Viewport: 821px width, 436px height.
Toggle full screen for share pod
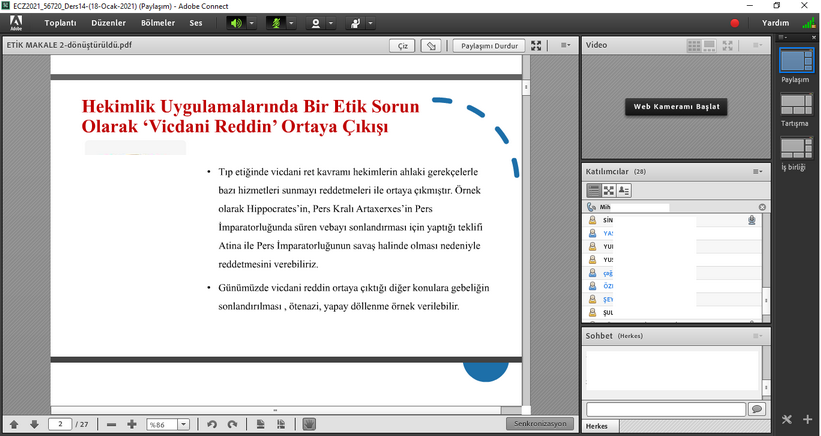(537, 45)
